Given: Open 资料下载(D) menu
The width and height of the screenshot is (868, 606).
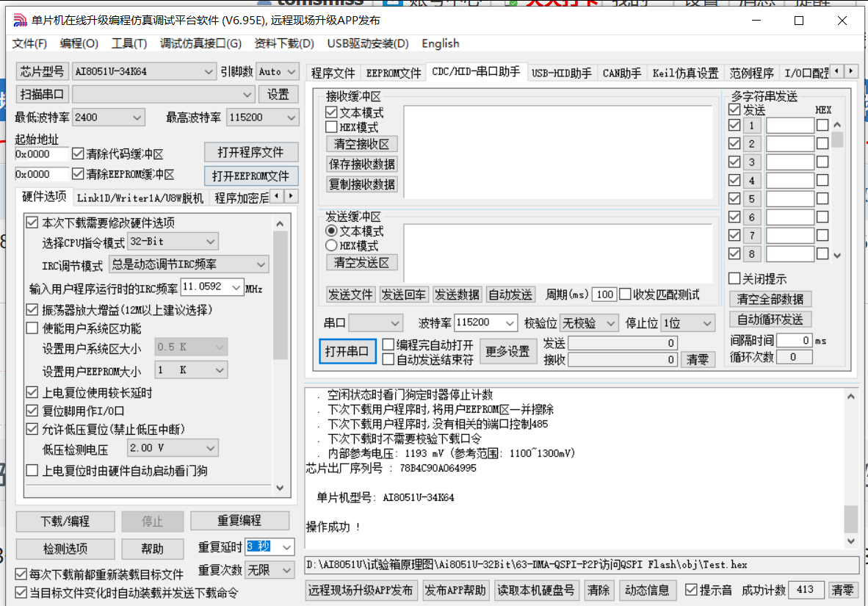Looking at the screenshot, I should [x=284, y=43].
